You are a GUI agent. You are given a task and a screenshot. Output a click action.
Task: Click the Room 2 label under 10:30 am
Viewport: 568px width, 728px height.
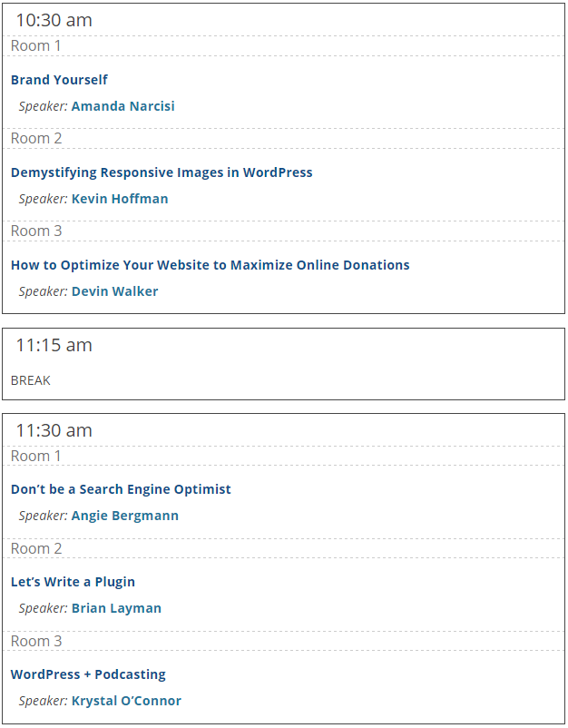tap(36, 138)
